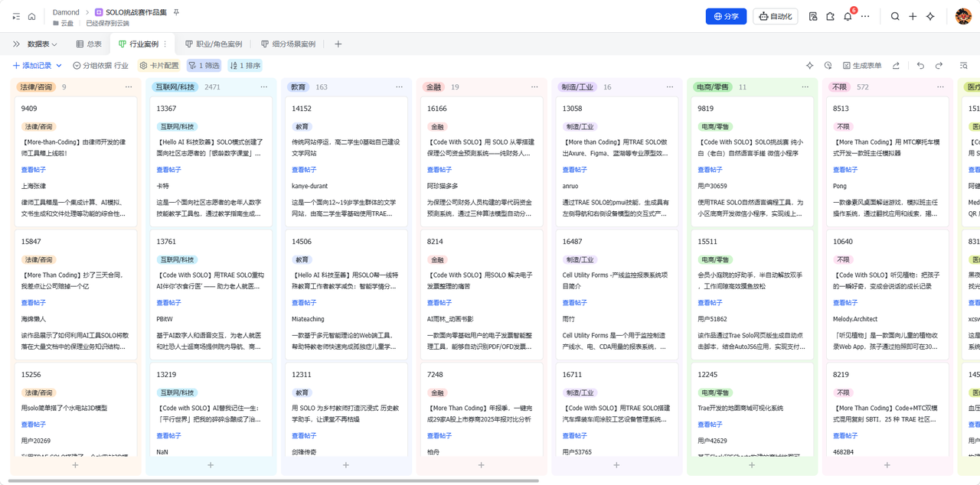Open 卡片配置 card settings
The height and width of the screenshot is (485, 980).
[159, 66]
